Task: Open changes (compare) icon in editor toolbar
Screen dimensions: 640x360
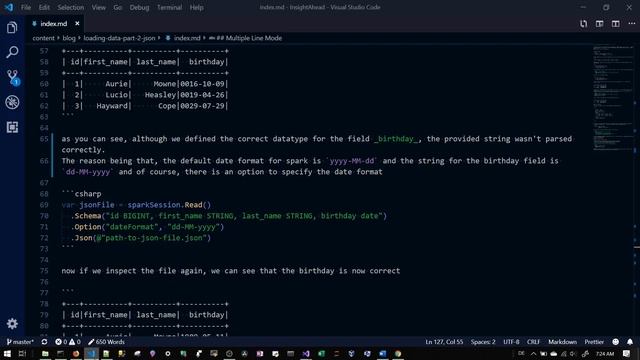Action: [x=583, y=24]
